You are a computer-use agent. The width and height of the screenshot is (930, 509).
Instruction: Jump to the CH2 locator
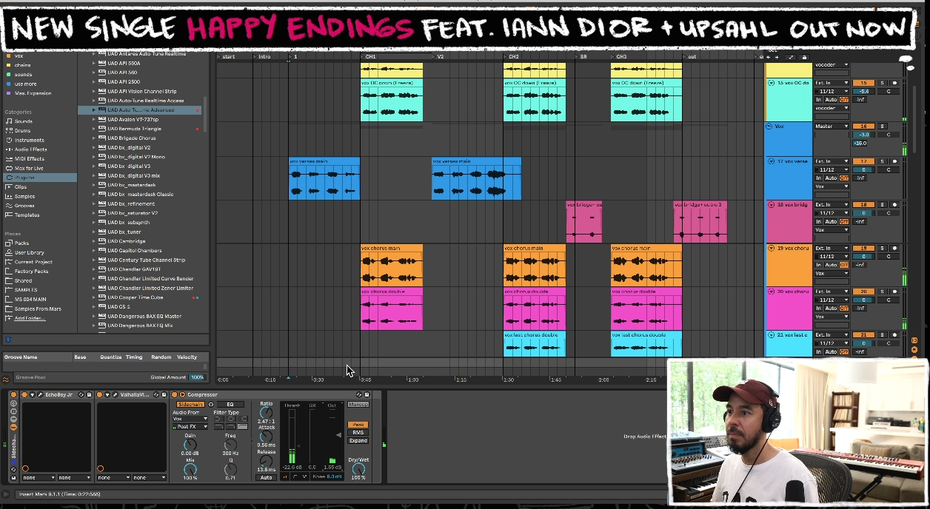[x=513, y=57]
